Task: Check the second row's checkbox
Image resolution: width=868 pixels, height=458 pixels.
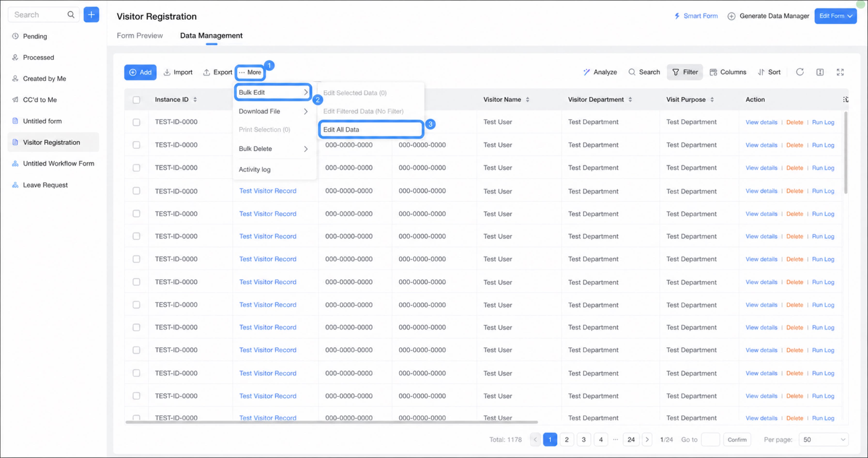Action: click(136, 145)
